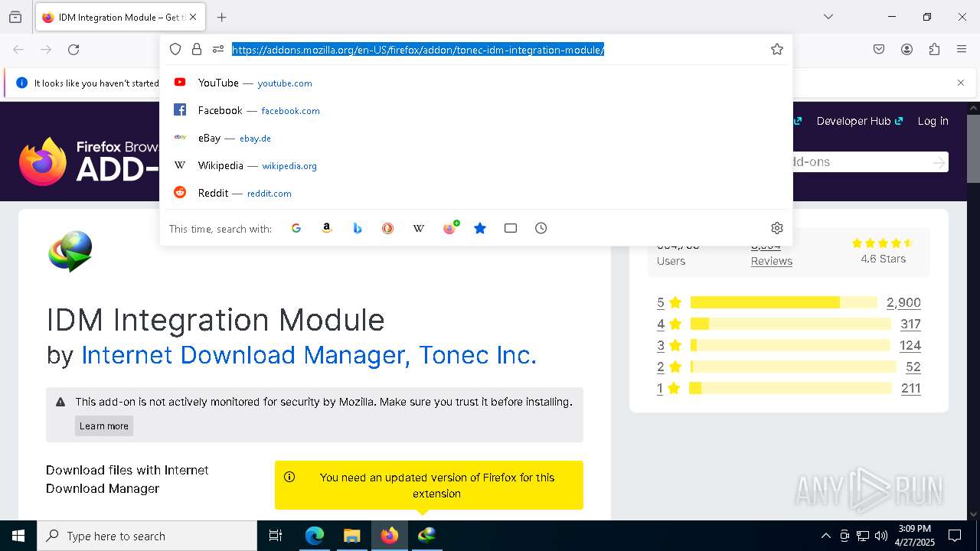Show hidden system tray icons
The height and width of the screenshot is (551, 980).
pos(825,536)
